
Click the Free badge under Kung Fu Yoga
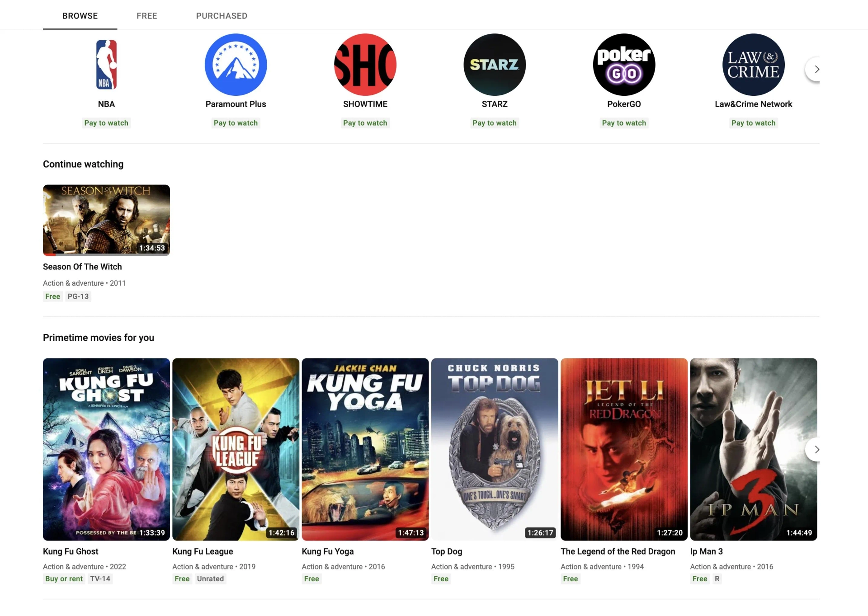tap(311, 578)
